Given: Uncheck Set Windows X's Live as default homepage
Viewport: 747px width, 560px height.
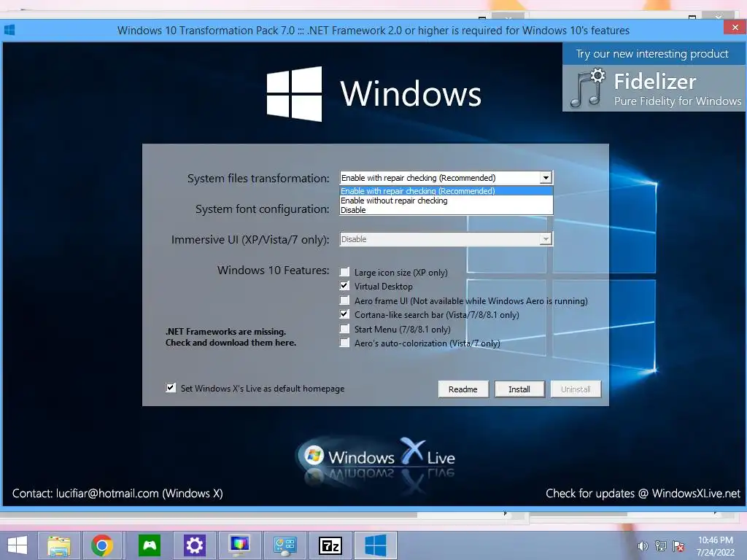Looking at the screenshot, I should [x=171, y=388].
